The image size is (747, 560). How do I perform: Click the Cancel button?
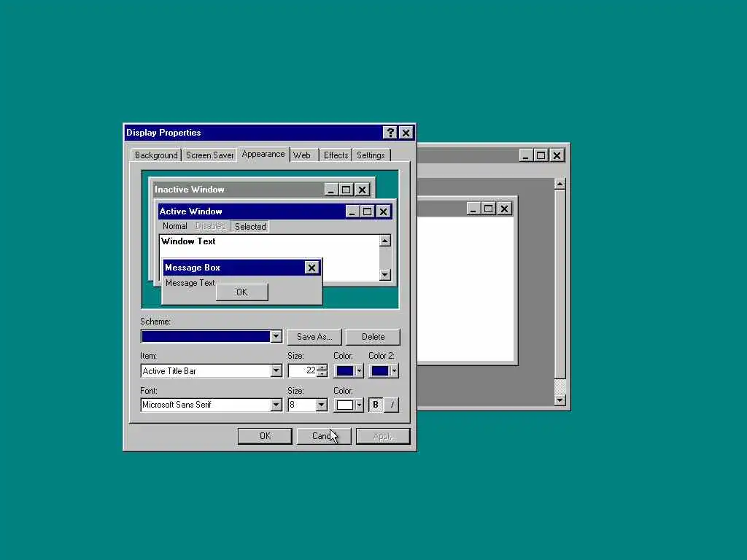pos(324,436)
